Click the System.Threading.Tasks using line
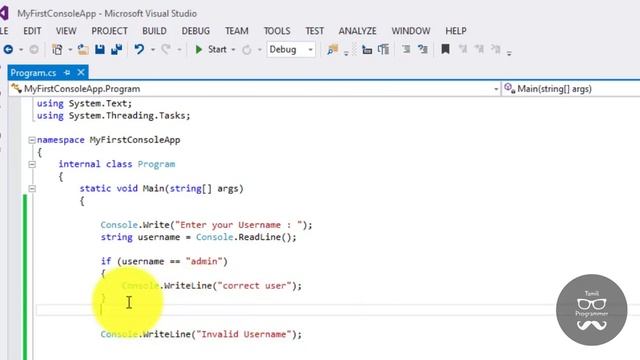The image size is (640, 360). (113, 116)
